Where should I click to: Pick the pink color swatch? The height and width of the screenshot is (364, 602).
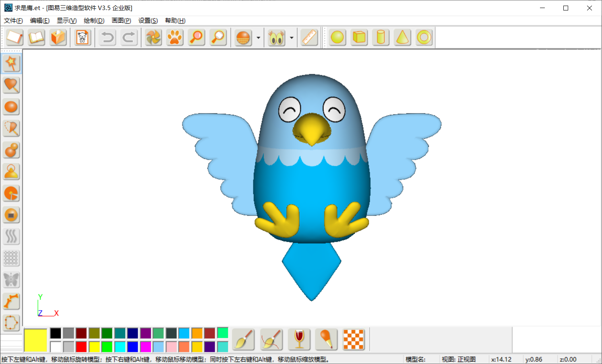click(x=171, y=347)
